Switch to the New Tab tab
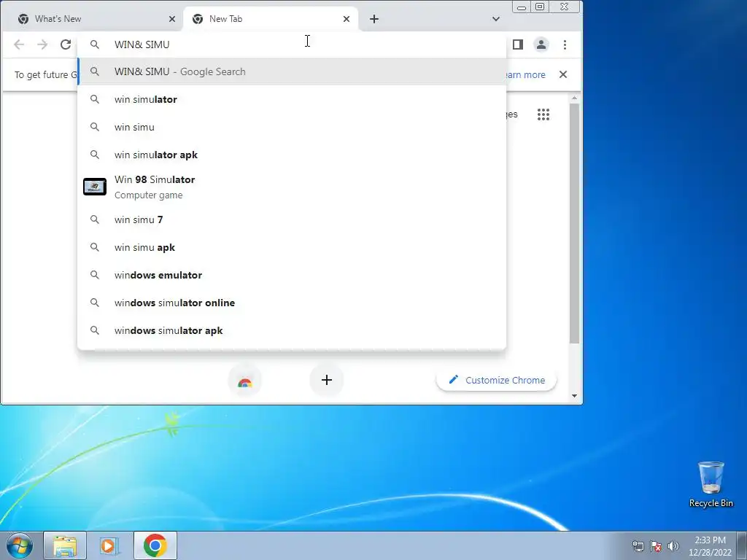The image size is (747, 560). [270, 19]
